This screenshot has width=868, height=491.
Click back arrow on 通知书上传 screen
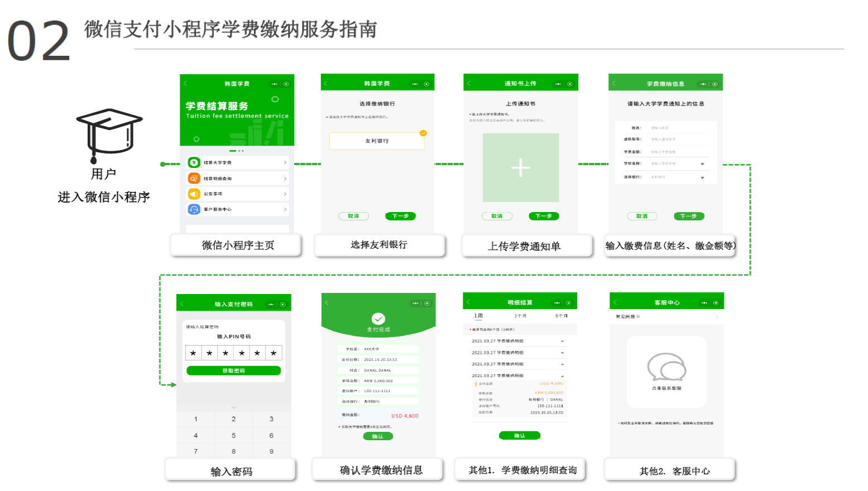469,84
